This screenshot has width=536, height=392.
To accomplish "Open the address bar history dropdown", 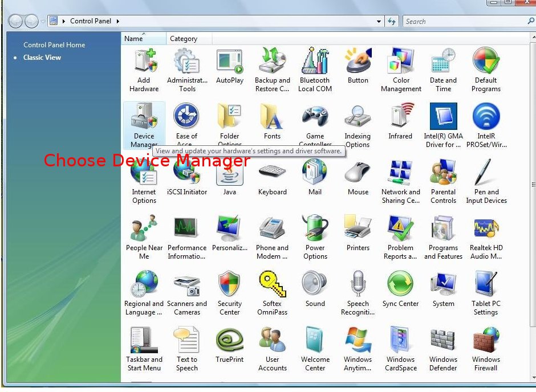I will pyautogui.click(x=379, y=22).
